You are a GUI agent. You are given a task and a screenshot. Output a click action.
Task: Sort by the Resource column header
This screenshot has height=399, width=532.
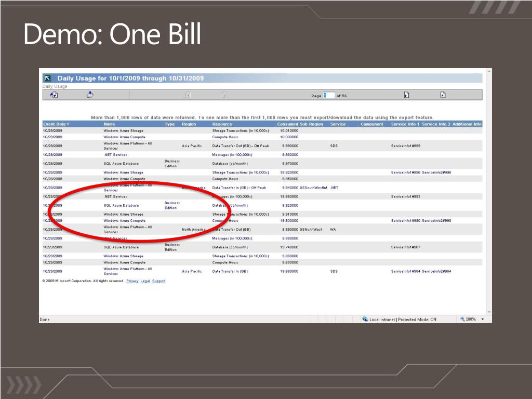tap(222, 124)
